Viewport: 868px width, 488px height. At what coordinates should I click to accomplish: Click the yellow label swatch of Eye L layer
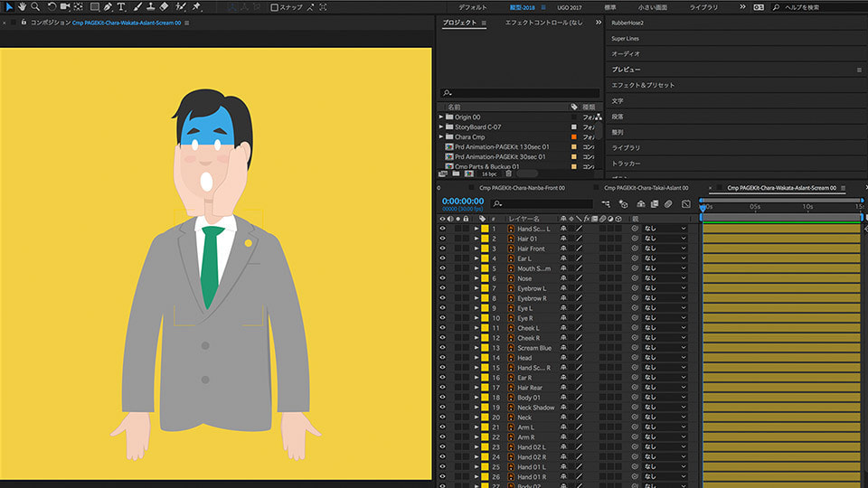(485, 308)
